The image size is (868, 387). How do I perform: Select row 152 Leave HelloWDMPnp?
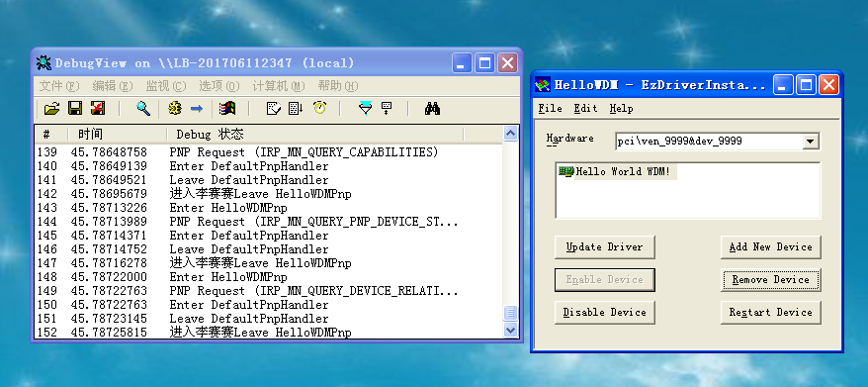click(x=269, y=333)
